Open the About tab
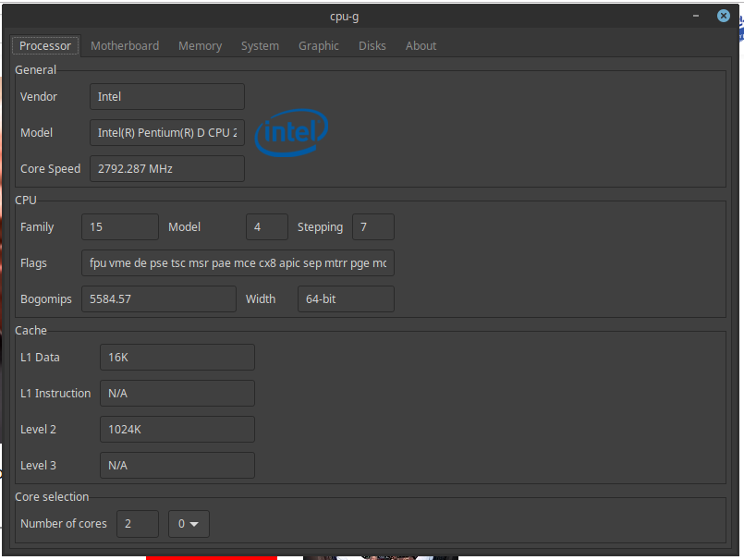Image resolution: width=744 pixels, height=560 pixels. (421, 46)
